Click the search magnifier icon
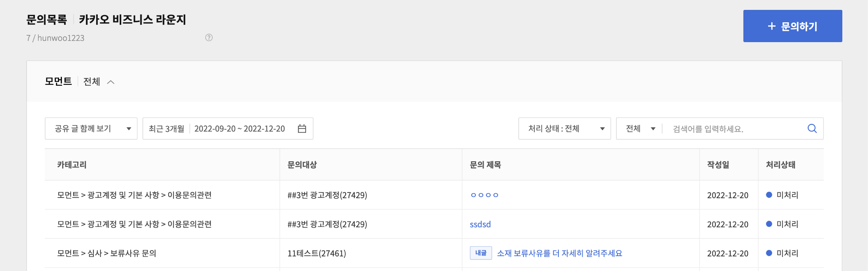The height and width of the screenshot is (271, 868). click(812, 129)
